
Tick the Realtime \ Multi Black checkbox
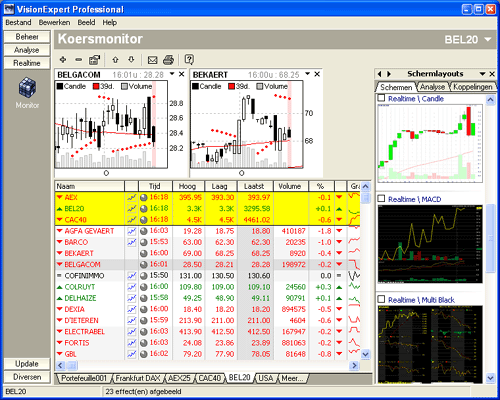click(x=381, y=299)
